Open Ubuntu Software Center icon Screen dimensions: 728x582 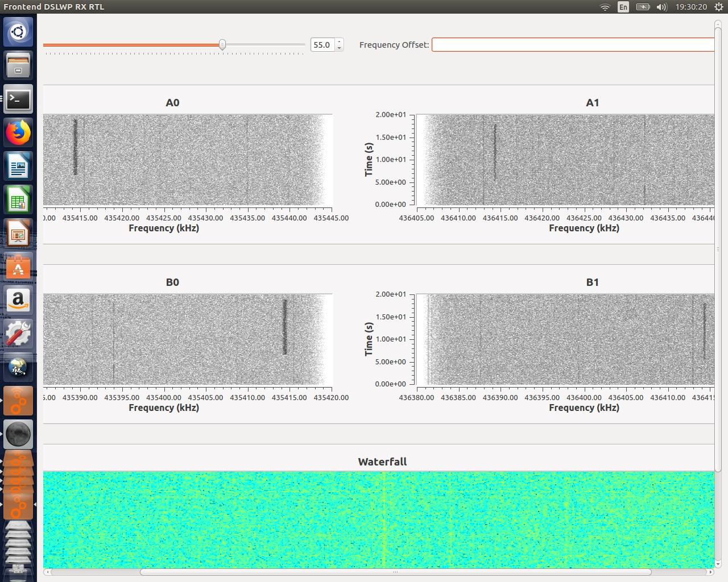click(18, 268)
